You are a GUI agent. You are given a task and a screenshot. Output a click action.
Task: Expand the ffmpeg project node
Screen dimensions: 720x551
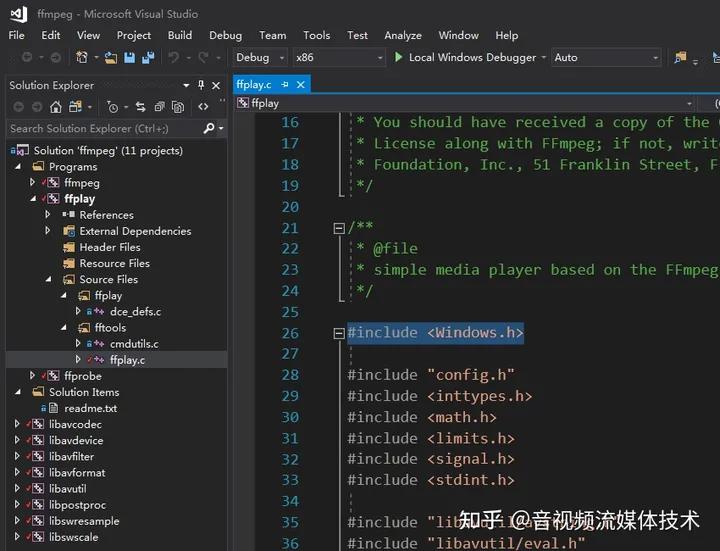tap(32, 182)
